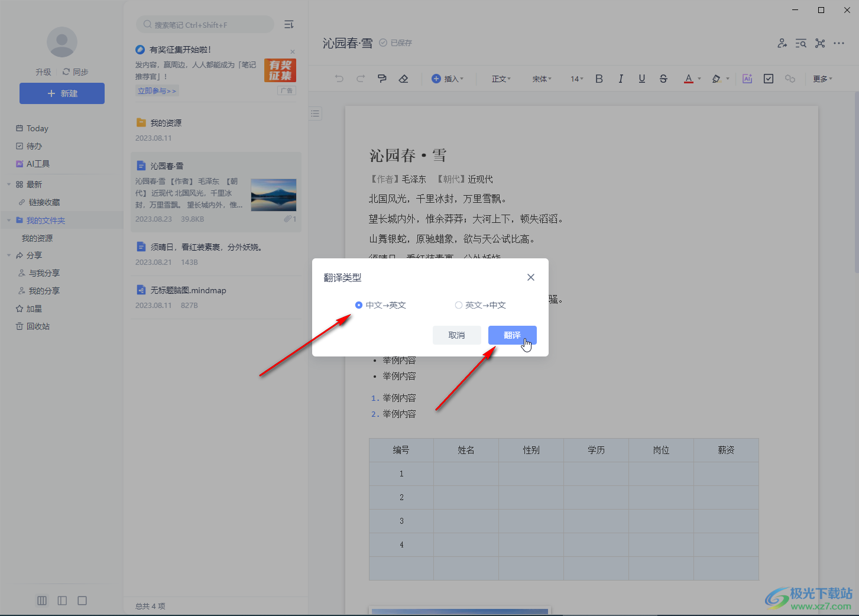Viewport: 859px width, 616px height.
Task: Apply strikethrough formatting
Action: point(663,79)
